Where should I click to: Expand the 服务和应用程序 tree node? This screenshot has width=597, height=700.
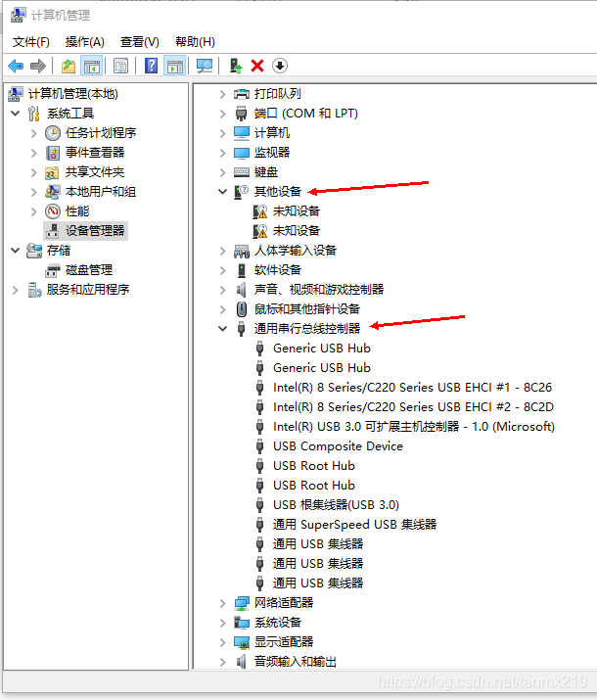coord(16,290)
